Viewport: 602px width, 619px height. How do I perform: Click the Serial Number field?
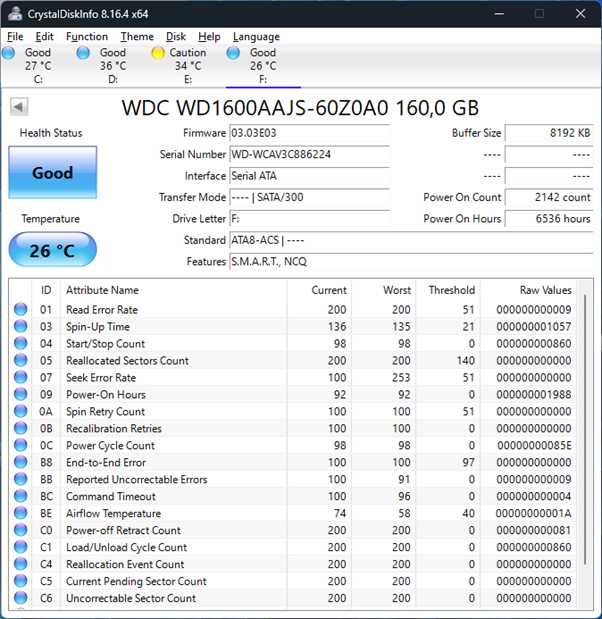[x=310, y=154]
